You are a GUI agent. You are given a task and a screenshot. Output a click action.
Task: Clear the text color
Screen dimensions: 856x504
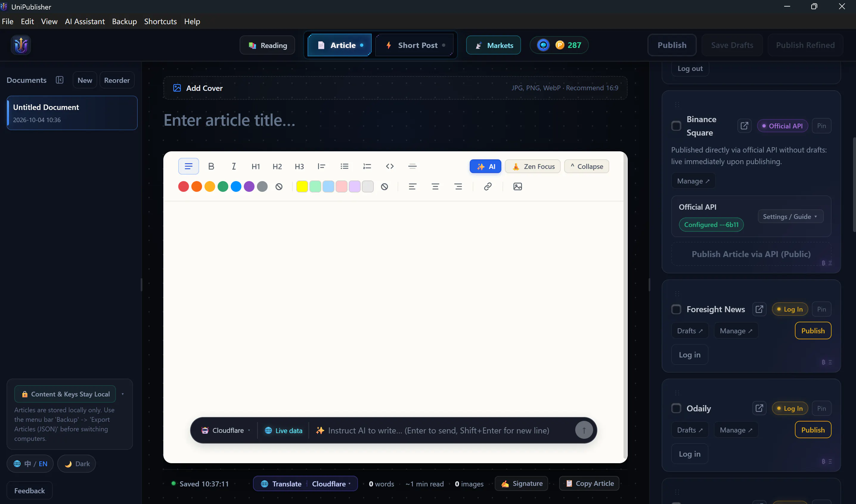279,187
